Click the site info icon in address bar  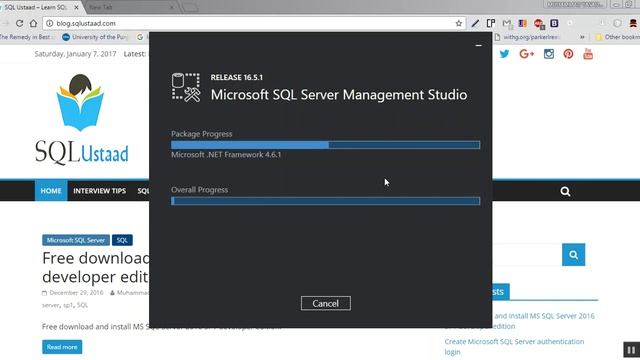50,23
